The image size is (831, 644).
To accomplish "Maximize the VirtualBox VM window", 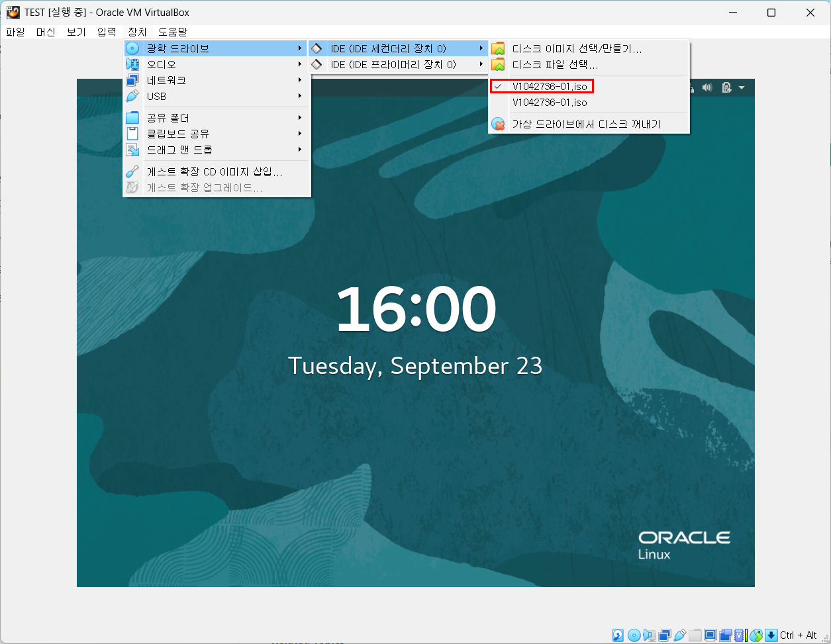I will pos(771,13).
